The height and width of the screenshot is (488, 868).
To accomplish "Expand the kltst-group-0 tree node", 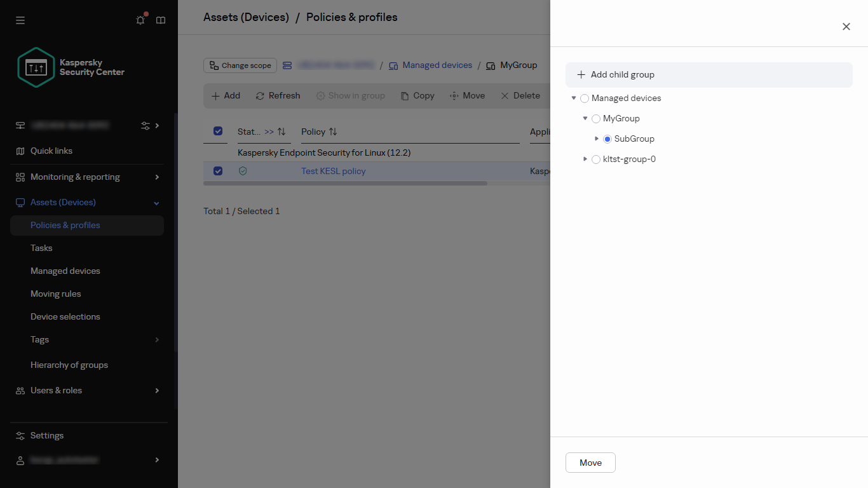I will [585, 159].
